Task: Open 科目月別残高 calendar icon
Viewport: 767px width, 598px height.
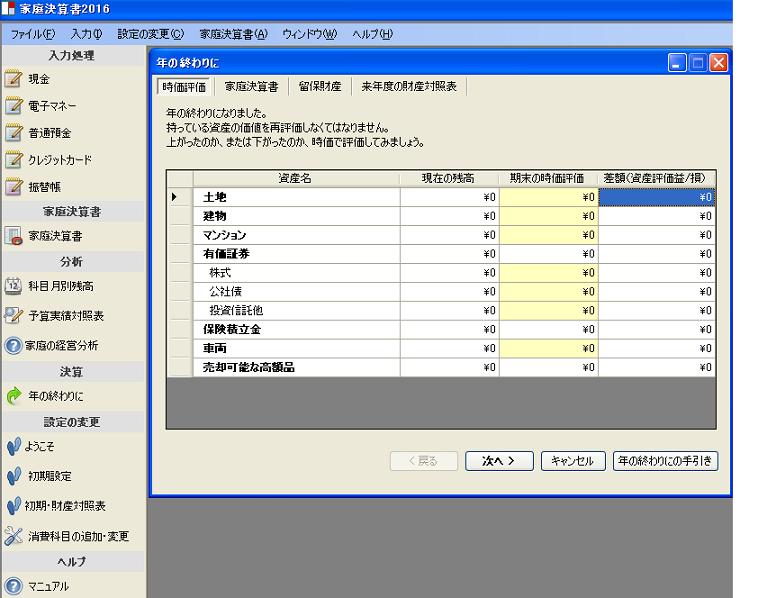Action: pos(13,287)
